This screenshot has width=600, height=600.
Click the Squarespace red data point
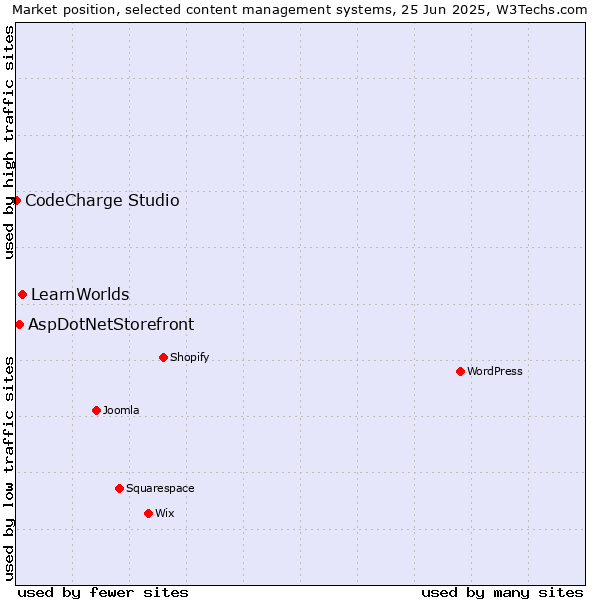click(x=119, y=488)
